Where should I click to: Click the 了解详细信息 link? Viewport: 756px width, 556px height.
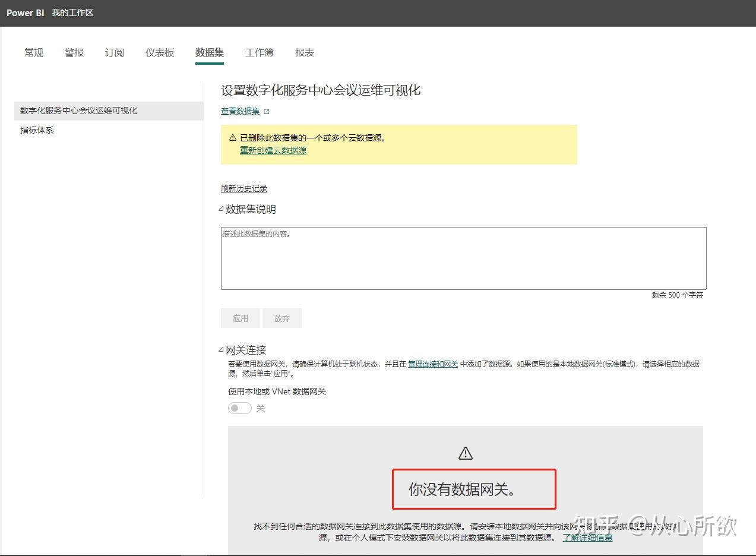pyautogui.click(x=587, y=537)
